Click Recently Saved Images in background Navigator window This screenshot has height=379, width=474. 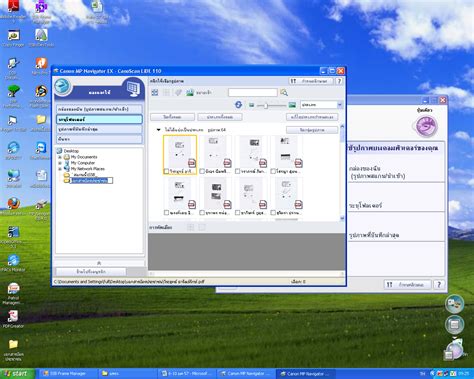[x=396, y=235]
